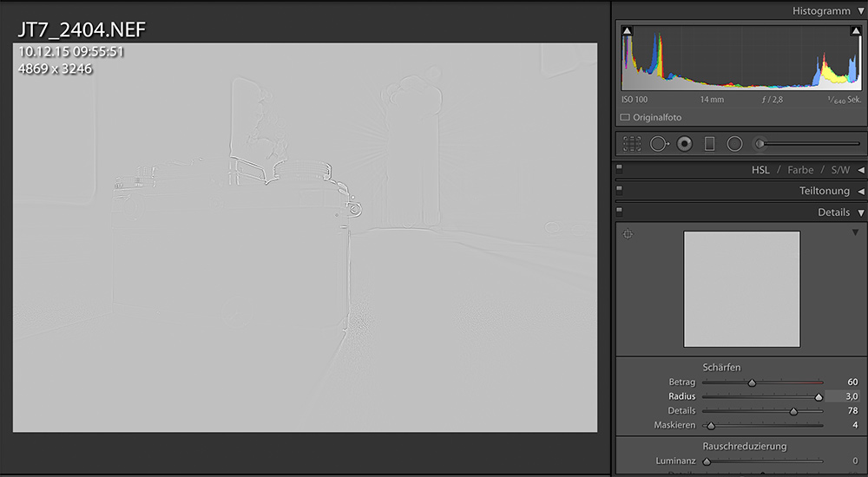Enable the Originalfoto checkbox
The height and width of the screenshot is (477, 868).
625,117
